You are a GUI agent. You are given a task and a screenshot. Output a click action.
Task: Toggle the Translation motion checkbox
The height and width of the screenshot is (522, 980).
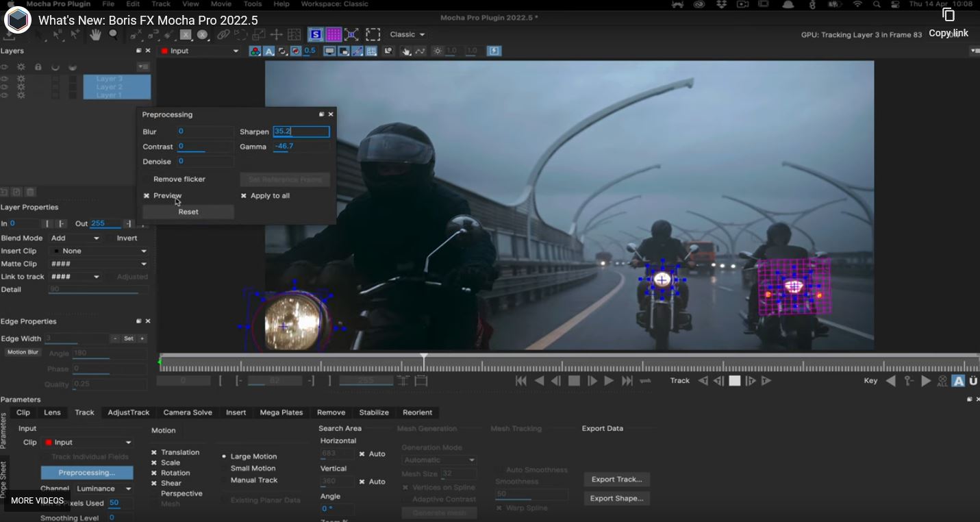(x=154, y=453)
